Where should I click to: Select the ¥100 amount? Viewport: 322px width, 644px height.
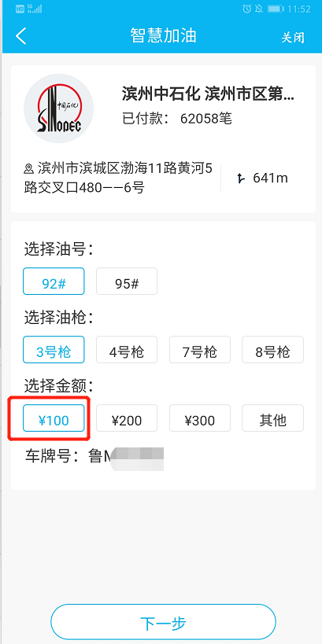click(54, 418)
